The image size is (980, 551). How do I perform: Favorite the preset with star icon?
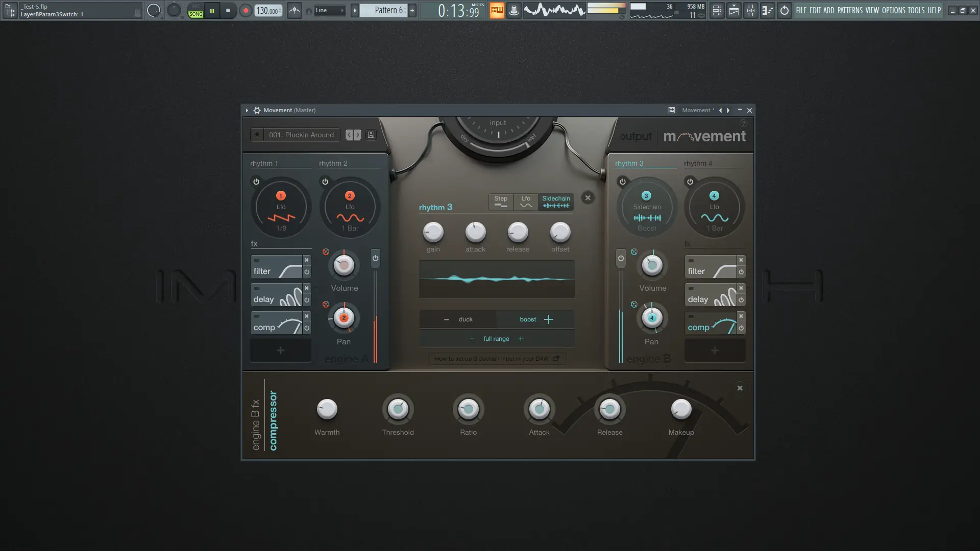257,135
